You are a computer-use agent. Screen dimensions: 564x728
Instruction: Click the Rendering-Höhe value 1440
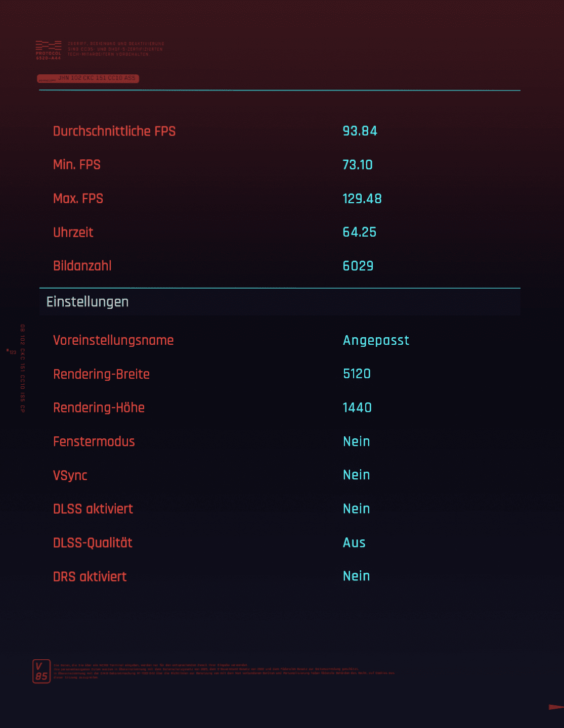357,407
